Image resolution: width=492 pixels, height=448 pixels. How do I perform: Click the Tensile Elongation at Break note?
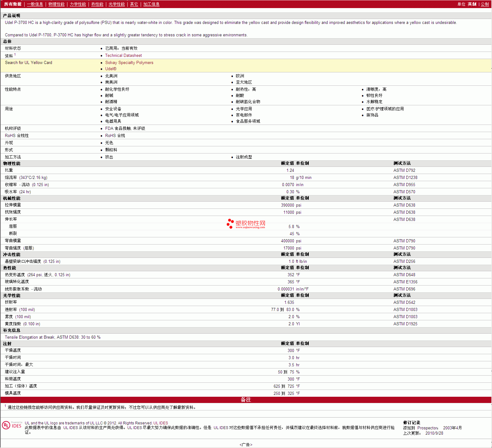click(x=52, y=337)
